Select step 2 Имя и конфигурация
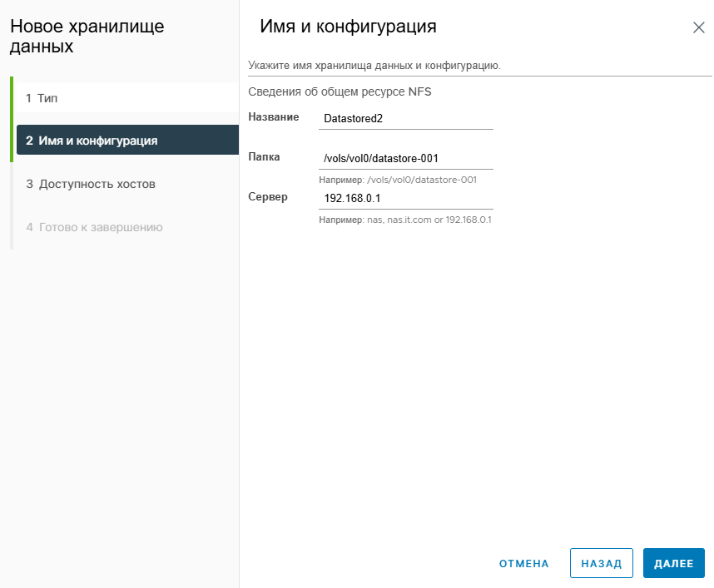 tap(127, 141)
